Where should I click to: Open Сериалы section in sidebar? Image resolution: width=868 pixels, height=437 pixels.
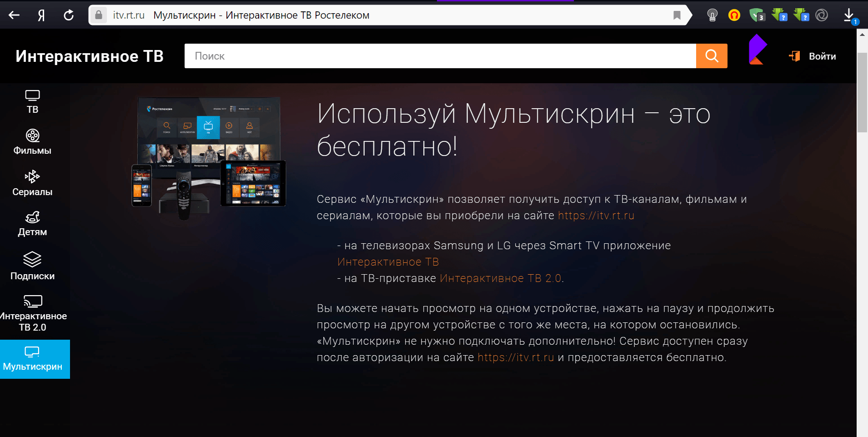click(x=32, y=183)
